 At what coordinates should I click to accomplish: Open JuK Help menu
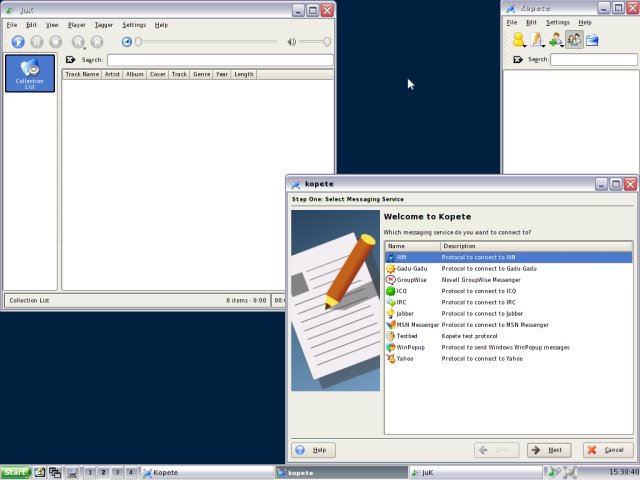[x=161, y=25]
